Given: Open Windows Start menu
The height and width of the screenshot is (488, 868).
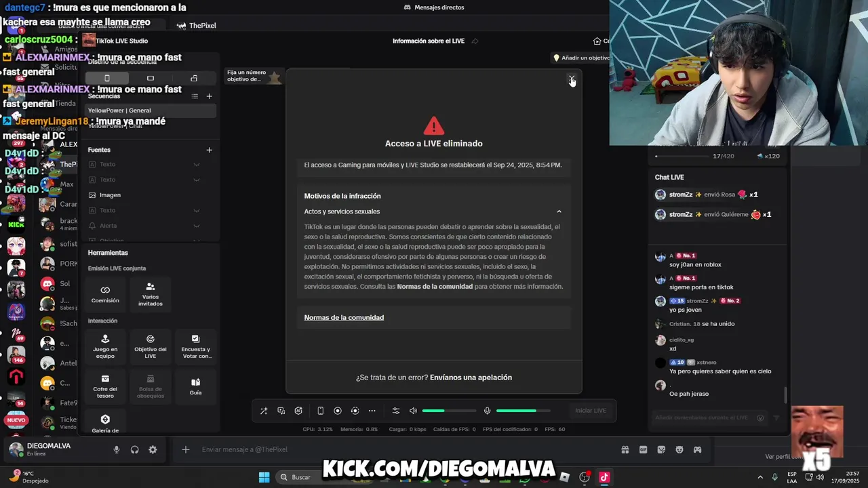Looking at the screenshot, I should coord(264,477).
